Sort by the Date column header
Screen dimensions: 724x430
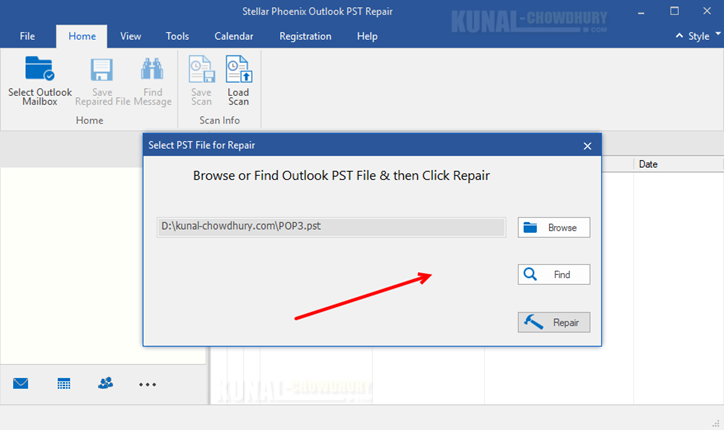(x=677, y=164)
